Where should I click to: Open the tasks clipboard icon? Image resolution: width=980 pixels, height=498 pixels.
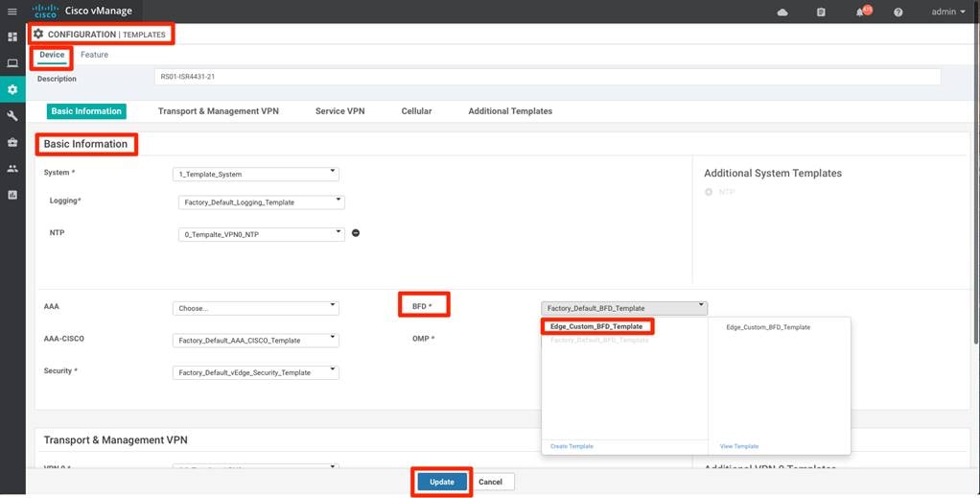click(821, 12)
